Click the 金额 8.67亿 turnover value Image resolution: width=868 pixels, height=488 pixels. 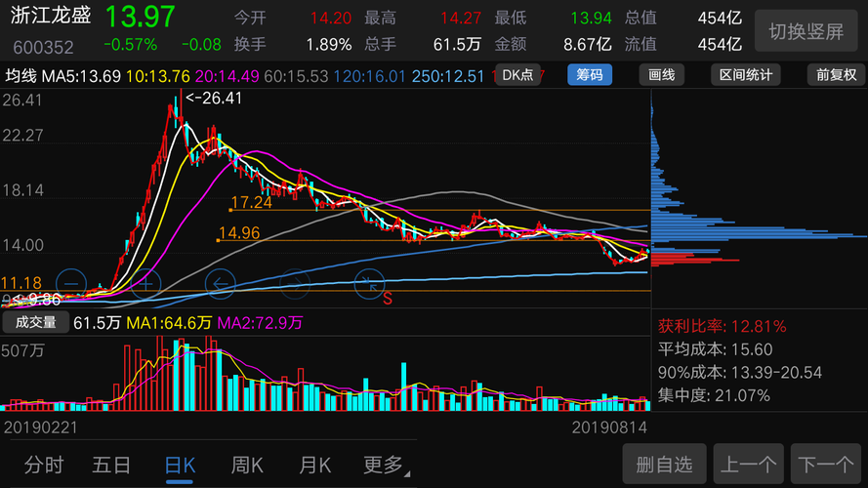coord(553,44)
